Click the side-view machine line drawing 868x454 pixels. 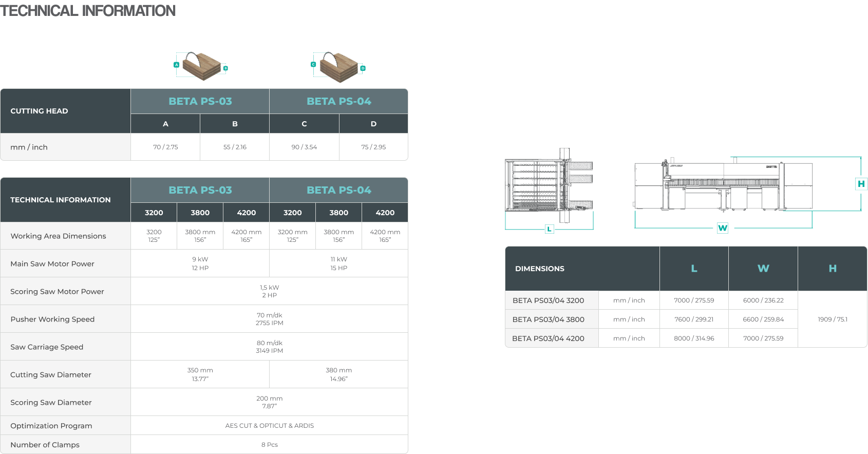click(723, 186)
